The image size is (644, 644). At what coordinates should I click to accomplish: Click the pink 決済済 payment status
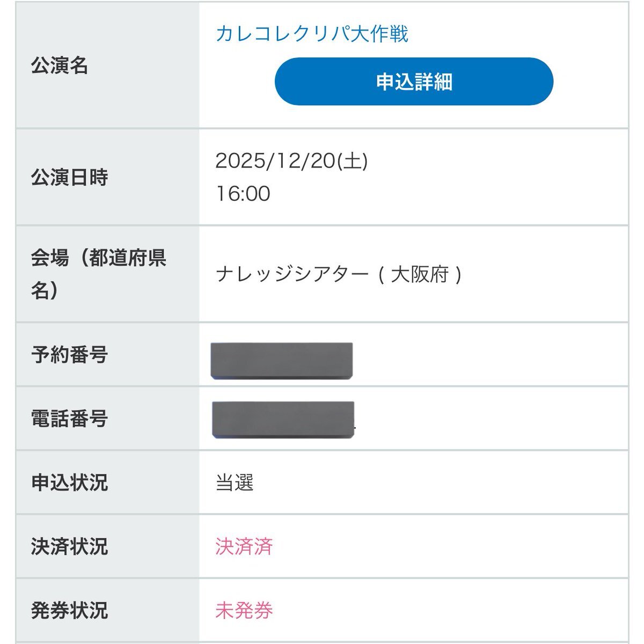244,546
